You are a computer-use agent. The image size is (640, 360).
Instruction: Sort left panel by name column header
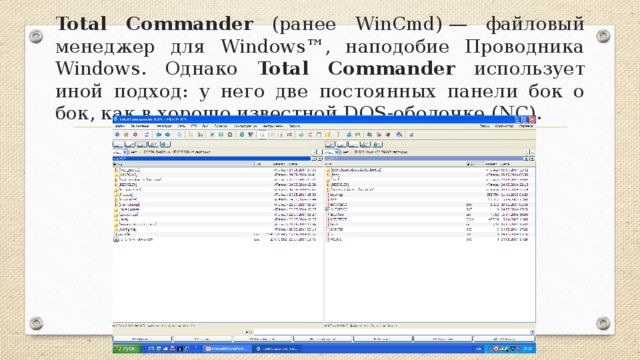pos(184,164)
